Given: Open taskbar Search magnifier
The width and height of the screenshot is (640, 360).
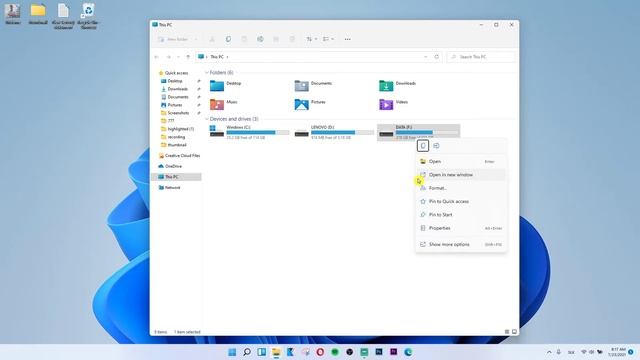Looking at the screenshot, I should [247, 352].
